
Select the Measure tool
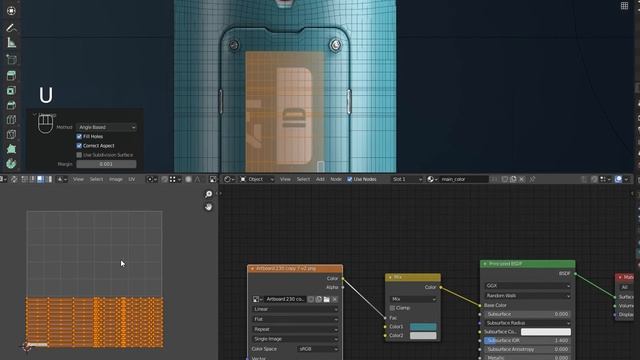coord(11,42)
